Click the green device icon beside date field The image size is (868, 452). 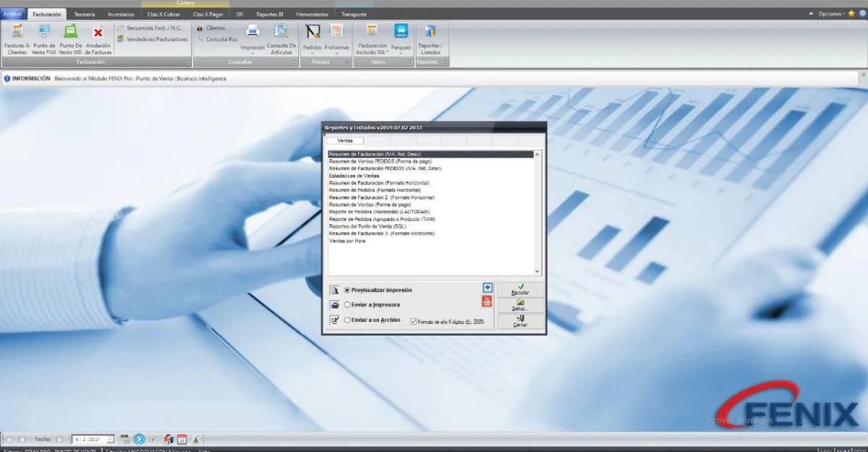pyautogui.click(x=124, y=439)
